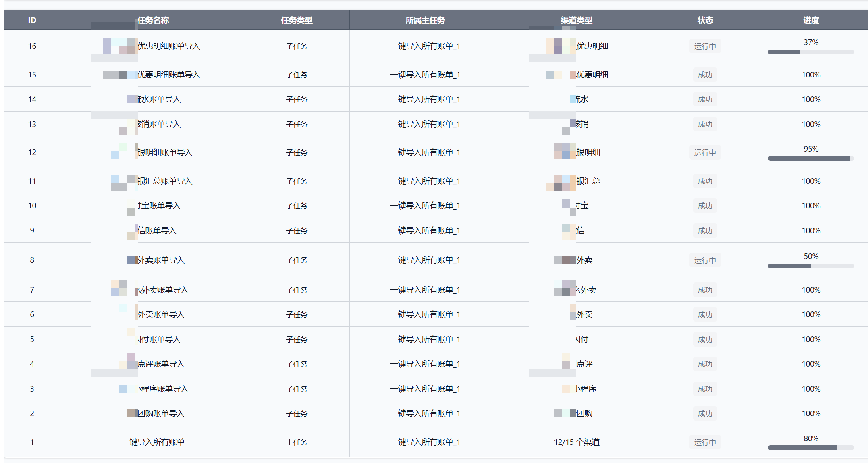Click the 主任务 task type cell
This screenshot has width=868, height=463.
pyautogui.click(x=297, y=442)
